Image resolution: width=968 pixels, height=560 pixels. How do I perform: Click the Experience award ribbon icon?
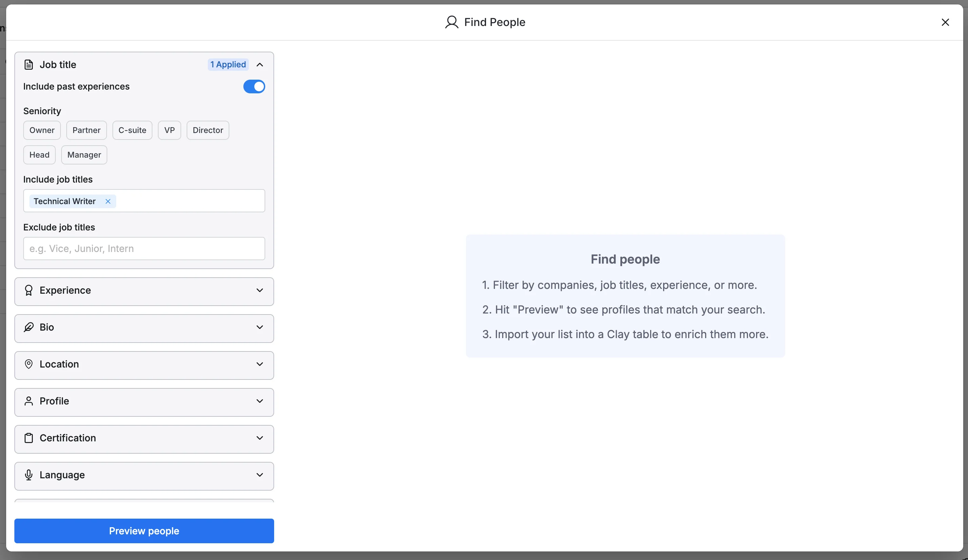(x=28, y=290)
